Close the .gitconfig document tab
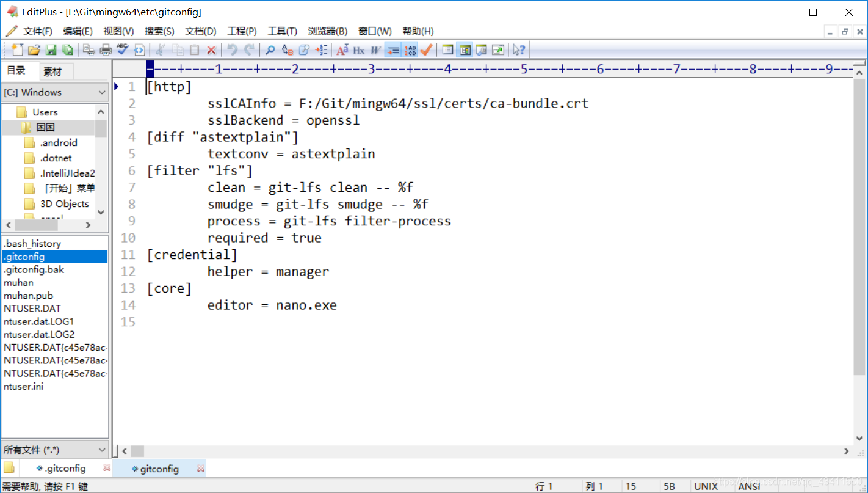 click(x=107, y=468)
